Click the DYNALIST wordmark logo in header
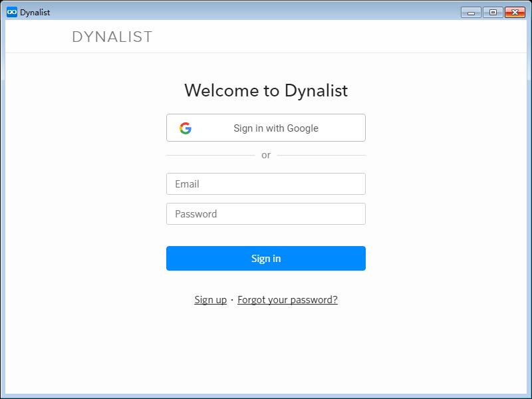532x399 pixels. pyautogui.click(x=112, y=37)
